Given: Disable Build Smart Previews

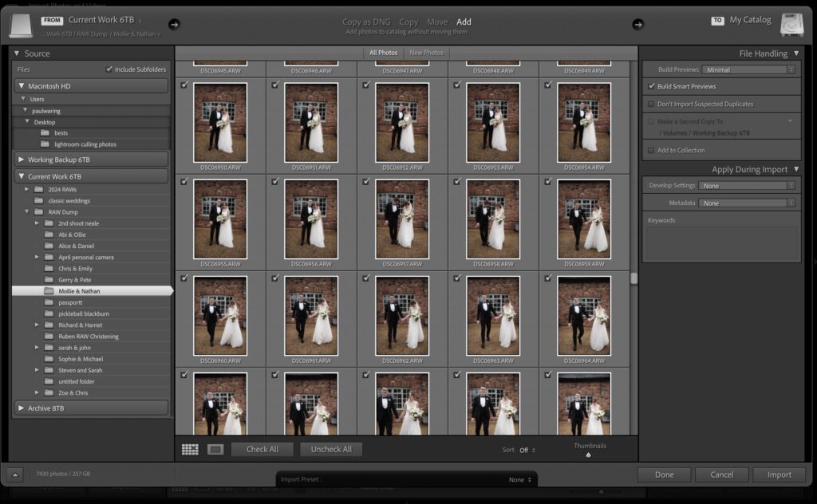Looking at the screenshot, I should coord(651,86).
